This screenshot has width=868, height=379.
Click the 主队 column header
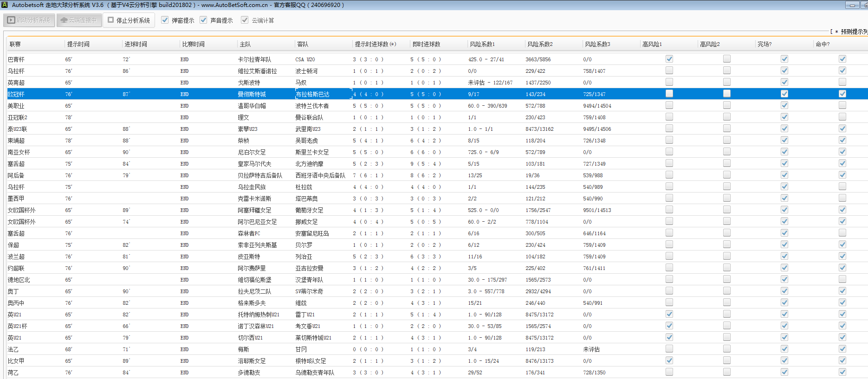tap(245, 44)
